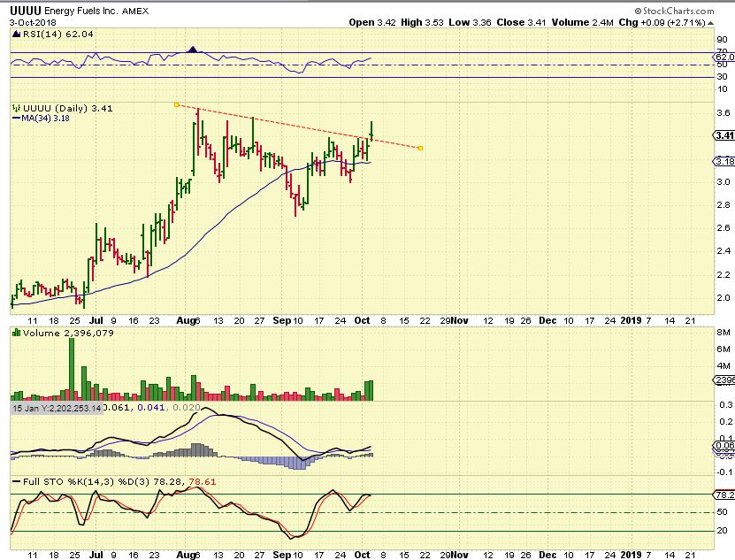The width and height of the screenshot is (735, 560).
Task: Select the trendline's lower-right yellow handle
Action: 420,149
